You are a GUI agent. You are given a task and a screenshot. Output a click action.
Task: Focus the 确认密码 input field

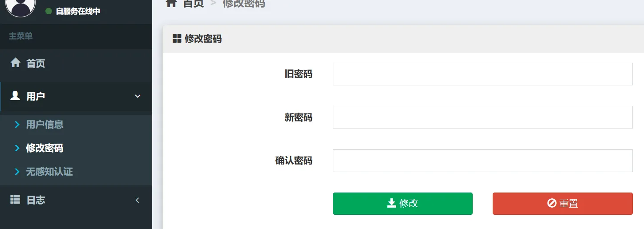click(483, 161)
